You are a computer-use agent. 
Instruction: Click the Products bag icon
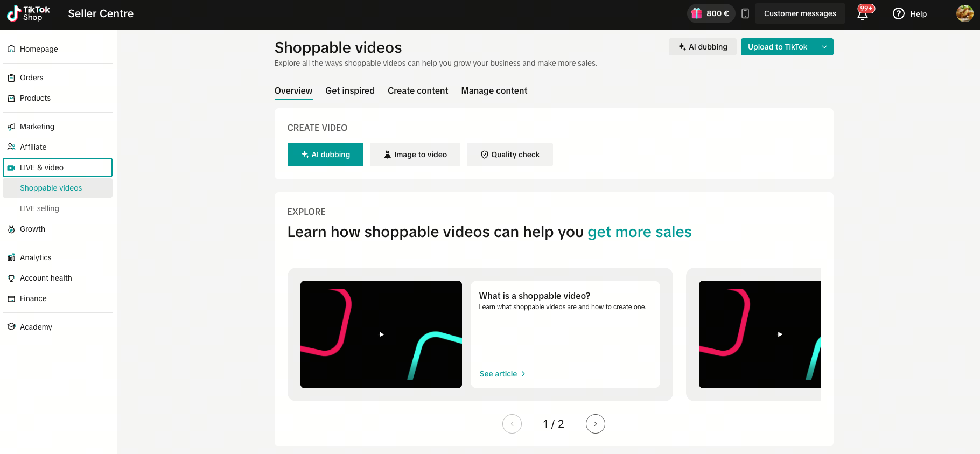click(x=11, y=98)
